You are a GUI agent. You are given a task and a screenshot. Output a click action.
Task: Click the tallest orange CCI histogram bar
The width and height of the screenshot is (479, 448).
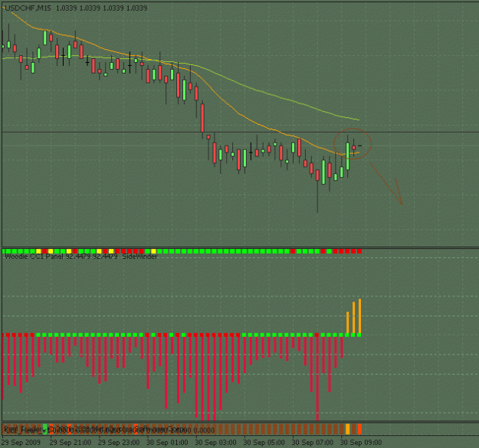(360, 316)
